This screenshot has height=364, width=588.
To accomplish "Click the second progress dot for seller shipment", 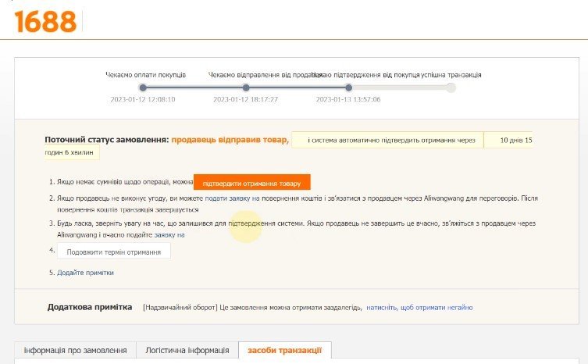I will 246,87.
